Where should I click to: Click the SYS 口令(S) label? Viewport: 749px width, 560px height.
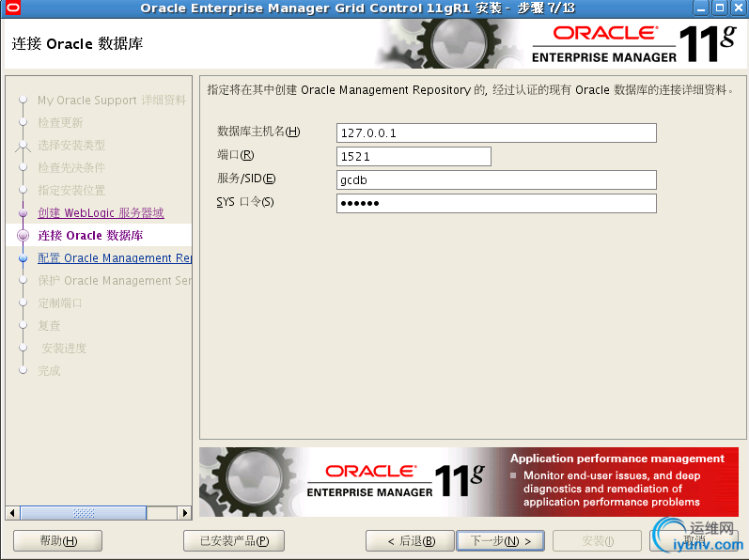click(245, 202)
